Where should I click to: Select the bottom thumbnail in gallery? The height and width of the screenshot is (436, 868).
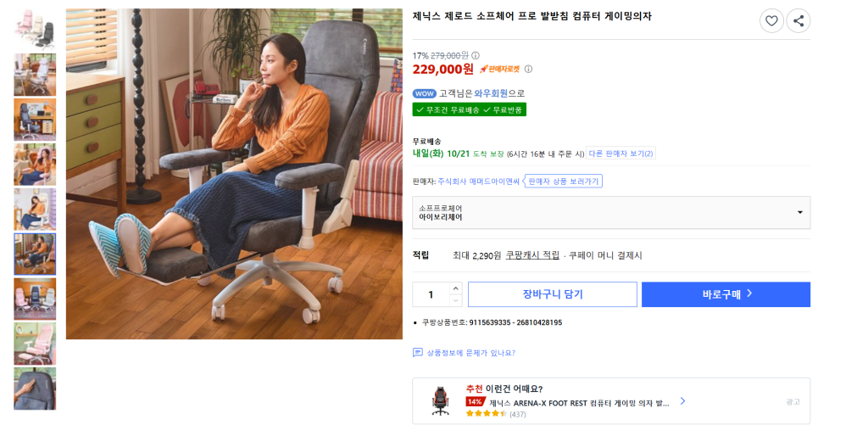pyautogui.click(x=35, y=389)
